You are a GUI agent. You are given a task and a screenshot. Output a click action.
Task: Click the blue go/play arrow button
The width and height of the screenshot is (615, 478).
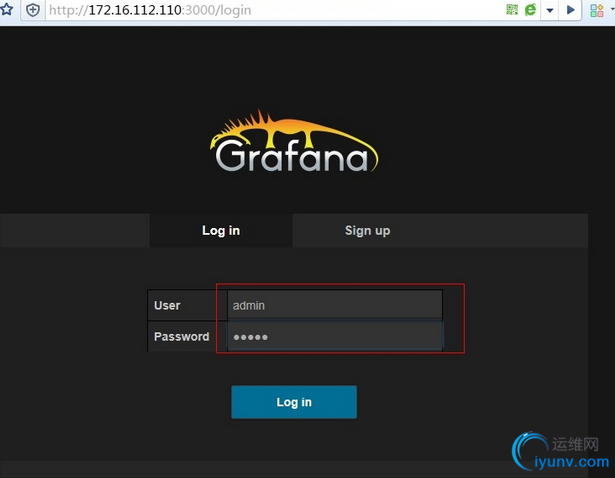tap(570, 10)
